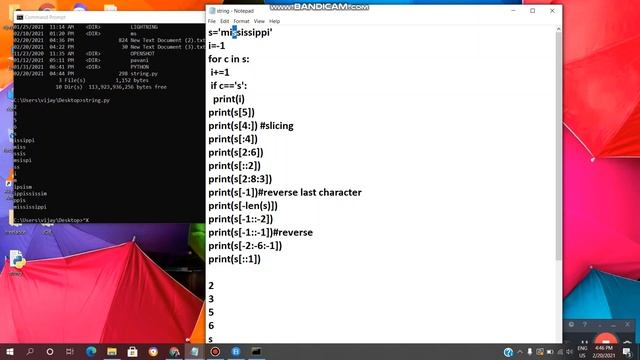Open the taskbar Search icon
This screenshot has width=640, height=360.
(30, 351)
